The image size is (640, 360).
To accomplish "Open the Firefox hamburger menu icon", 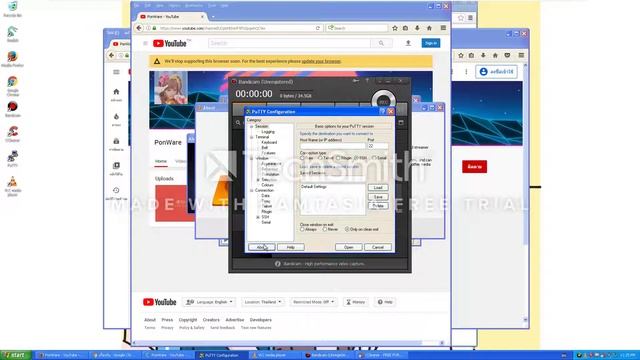I will tap(443, 28).
